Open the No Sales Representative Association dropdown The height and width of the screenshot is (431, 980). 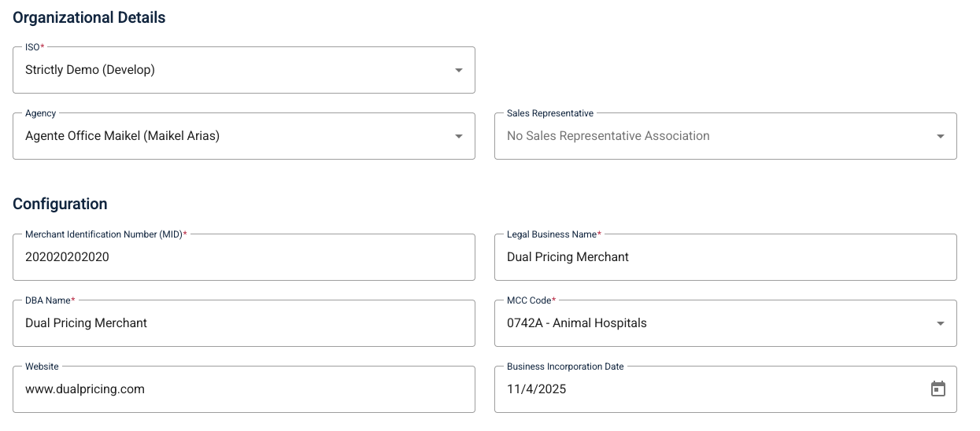click(726, 136)
